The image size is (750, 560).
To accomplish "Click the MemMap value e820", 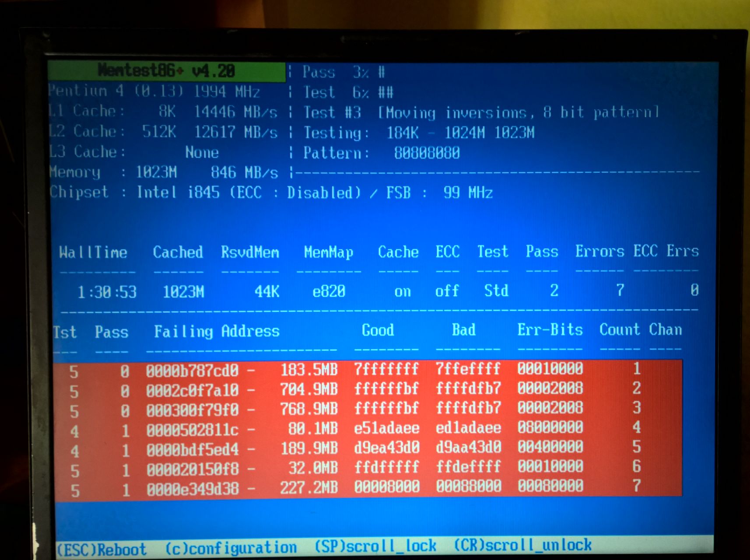I will tap(329, 291).
